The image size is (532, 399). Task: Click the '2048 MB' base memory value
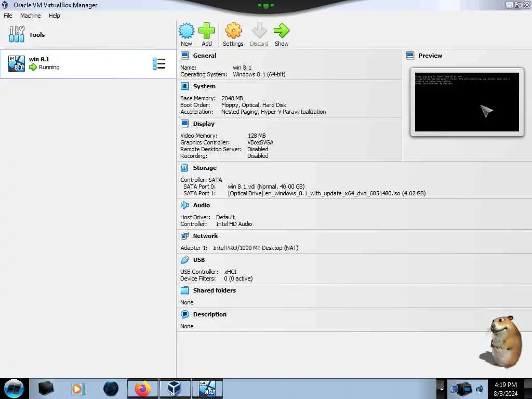232,98
